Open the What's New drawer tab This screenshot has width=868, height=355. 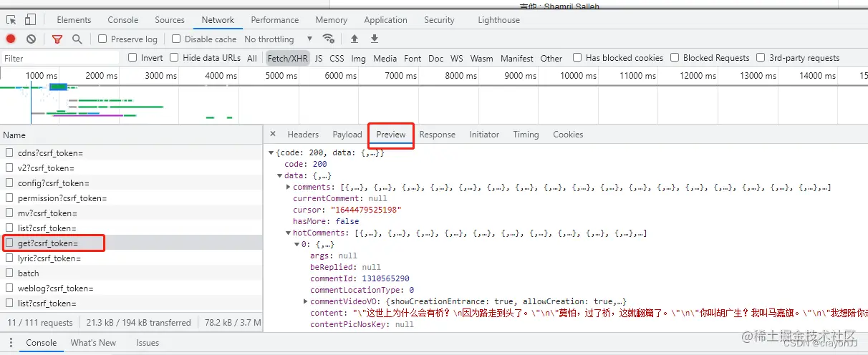click(93, 343)
